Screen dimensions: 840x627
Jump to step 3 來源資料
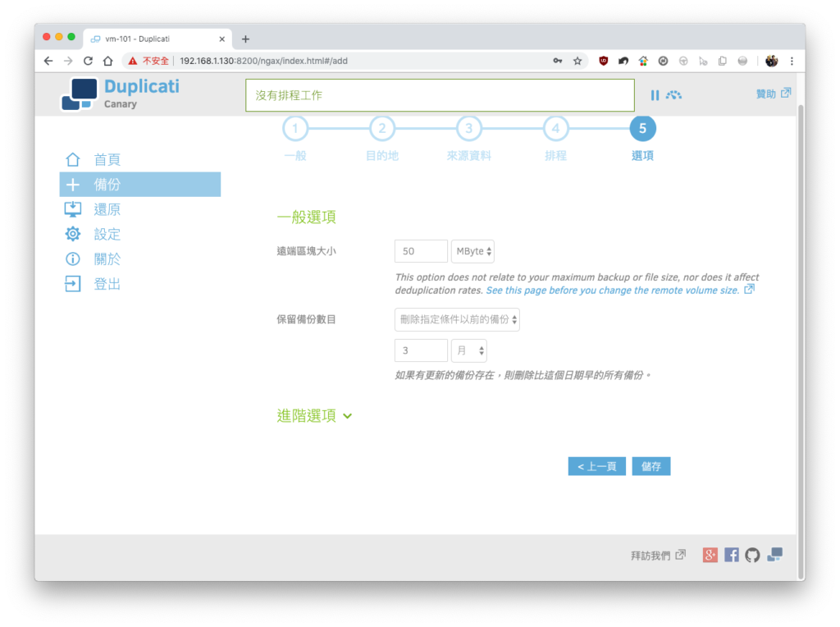(x=468, y=129)
